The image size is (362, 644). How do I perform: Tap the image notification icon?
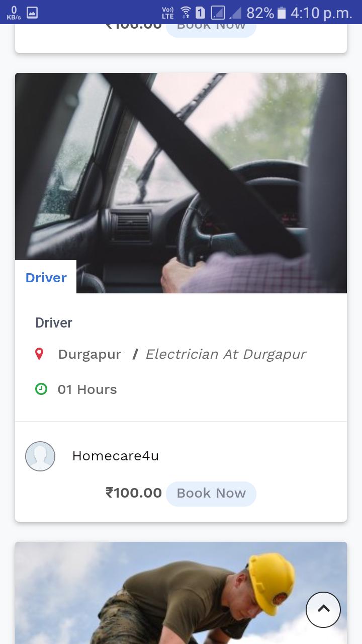click(x=32, y=13)
